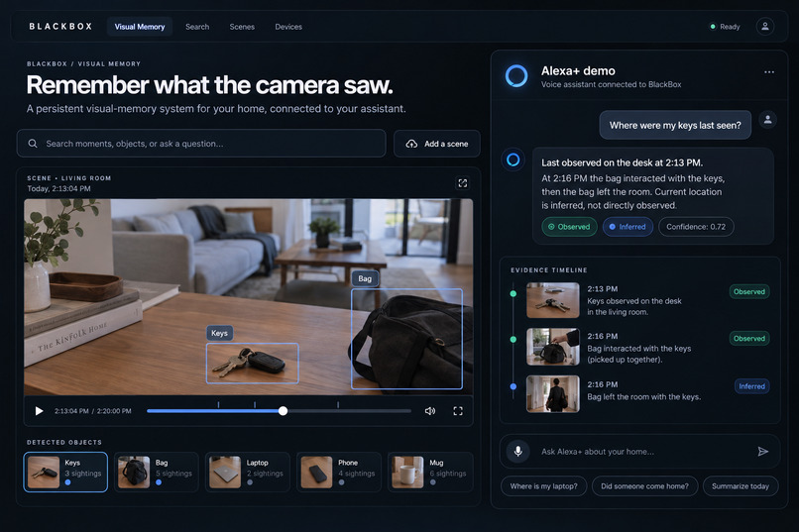Viewport: 799px width, 532px height.
Task: Click the Ready status indicator
Action: click(x=725, y=27)
